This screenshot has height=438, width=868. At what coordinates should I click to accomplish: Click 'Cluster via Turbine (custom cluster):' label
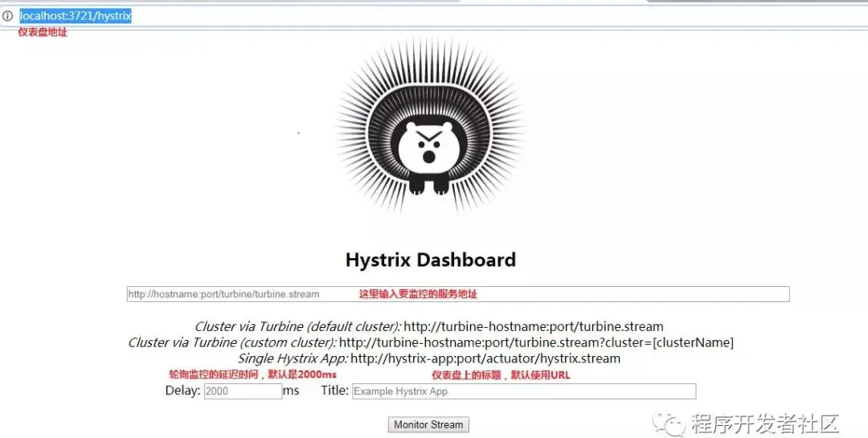tap(232, 342)
